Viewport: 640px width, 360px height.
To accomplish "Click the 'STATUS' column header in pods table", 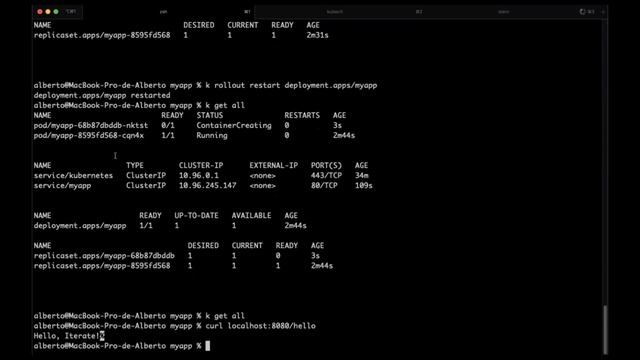I will click(x=210, y=116).
